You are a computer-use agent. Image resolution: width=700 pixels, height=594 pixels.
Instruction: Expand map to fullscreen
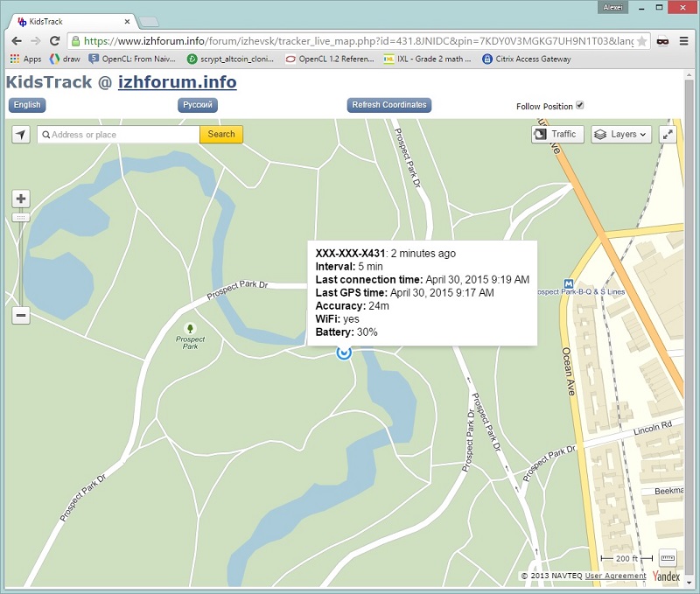(668, 135)
